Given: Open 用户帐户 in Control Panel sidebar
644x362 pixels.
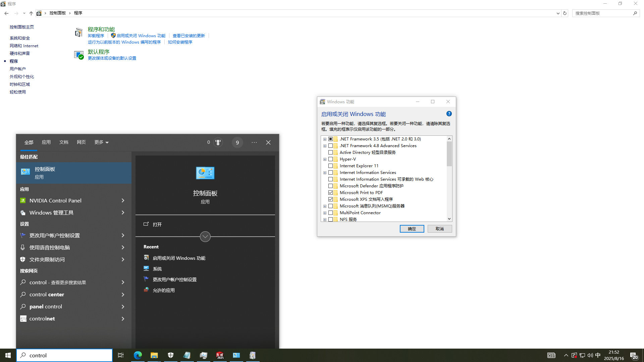Looking at the screenshot, I should (18, 69).
